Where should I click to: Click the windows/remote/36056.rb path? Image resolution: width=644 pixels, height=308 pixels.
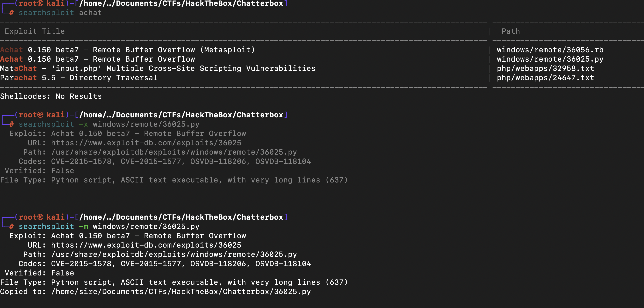550,50
